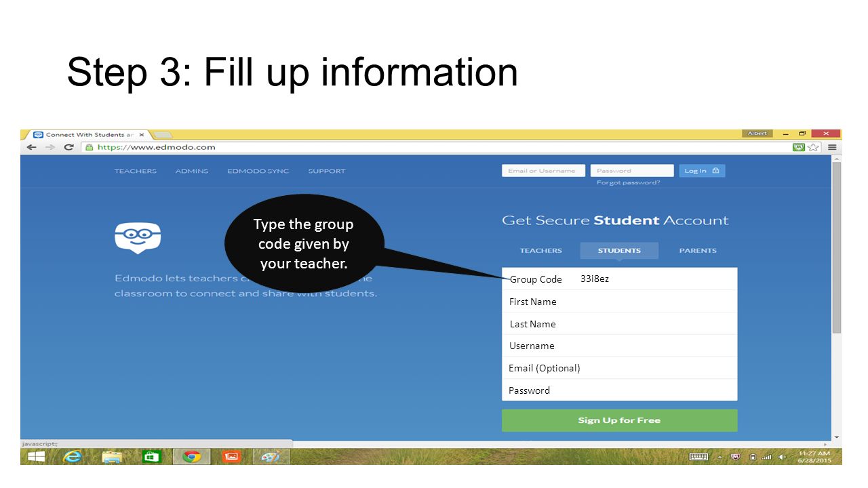
Task: Bookmark the page with the star icon
Action: pyautogui.click(x=813, y=147)
